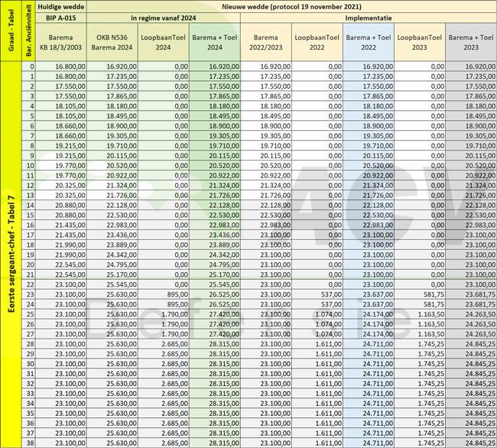This screenshot has width=497, height=448.
Task: Click 22.983,00 in the Barema 2022/2023 column
Action: pyautogui.click(x=266, y=225)
